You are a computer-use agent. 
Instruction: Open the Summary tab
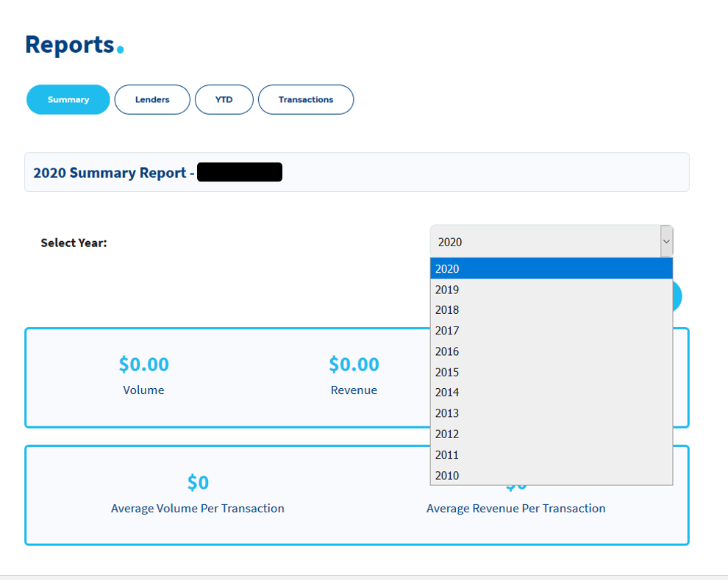pyautogui.click(x=68, y=99)
